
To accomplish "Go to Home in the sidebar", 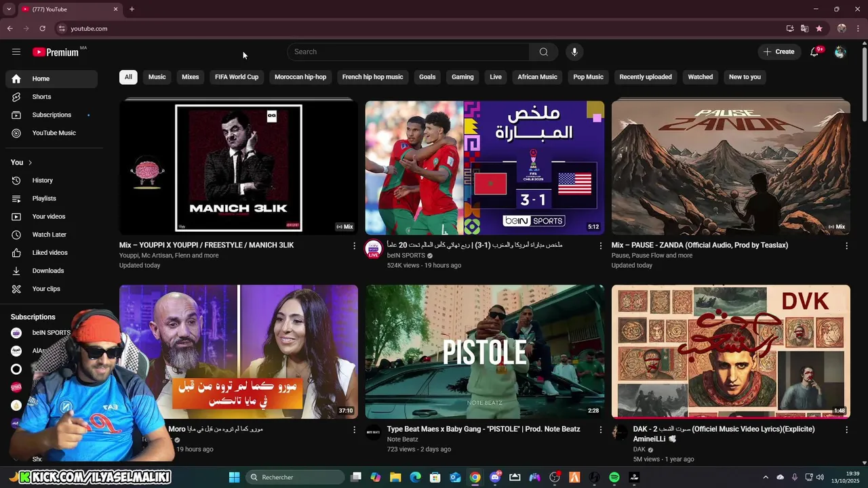I will click(52, 79).
